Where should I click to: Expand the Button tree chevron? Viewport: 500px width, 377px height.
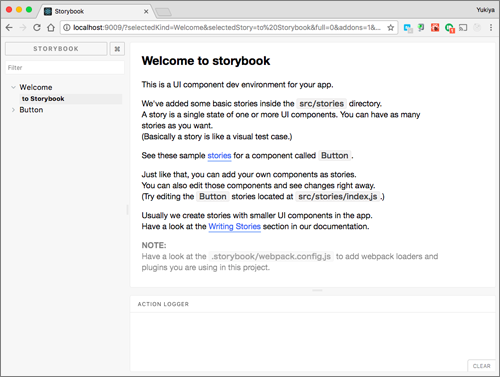click(13, 110)
